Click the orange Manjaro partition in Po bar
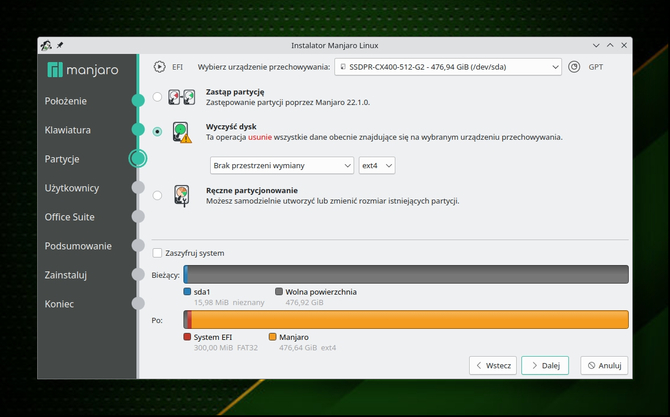Image resolution: width=670 pixels, height=417 pixels. (x=410, y=320)
